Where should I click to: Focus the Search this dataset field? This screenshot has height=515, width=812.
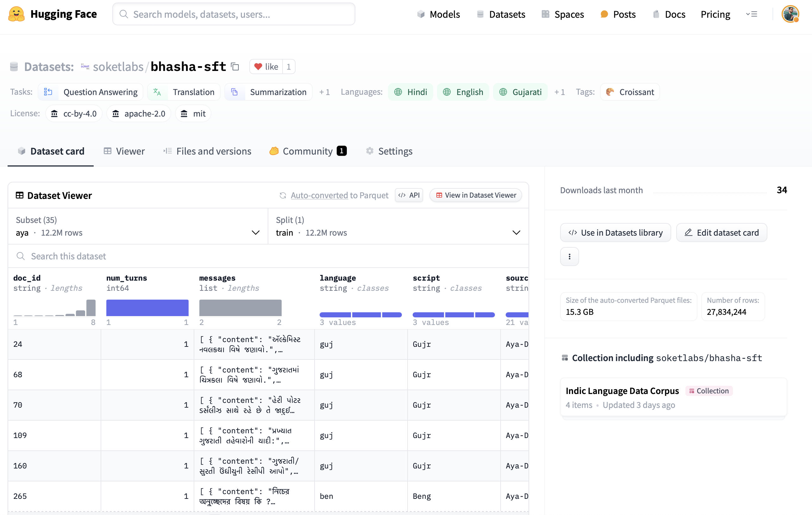coord(268,256)
